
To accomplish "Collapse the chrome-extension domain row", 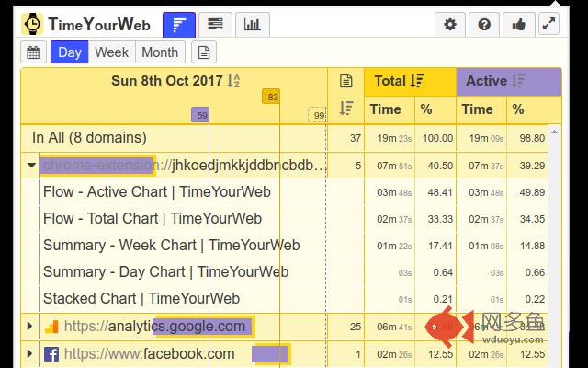I will [31, 166].
